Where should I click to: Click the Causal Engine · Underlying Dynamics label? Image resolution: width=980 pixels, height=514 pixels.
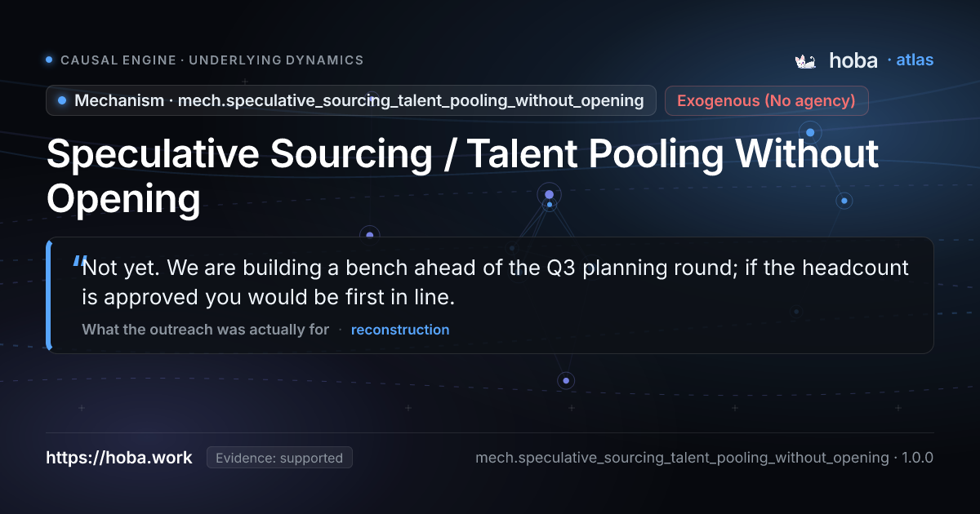[x=212, y=60]
